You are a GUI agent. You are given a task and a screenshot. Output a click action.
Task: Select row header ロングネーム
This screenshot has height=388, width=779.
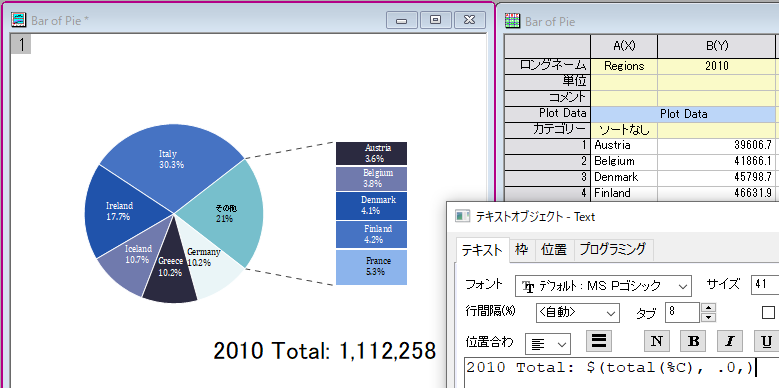(x=547, y=66)
